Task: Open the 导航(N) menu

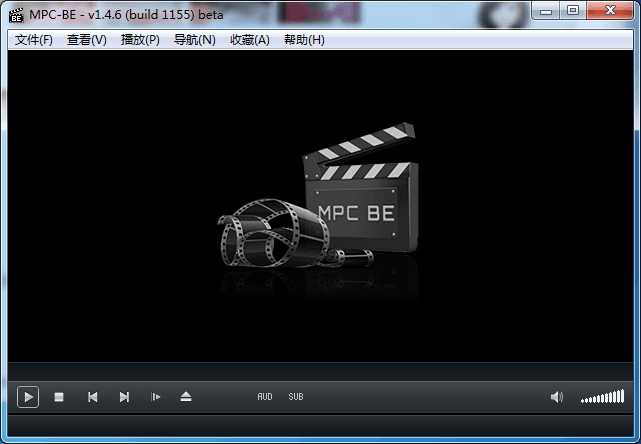Action: (x=195, y=40)
